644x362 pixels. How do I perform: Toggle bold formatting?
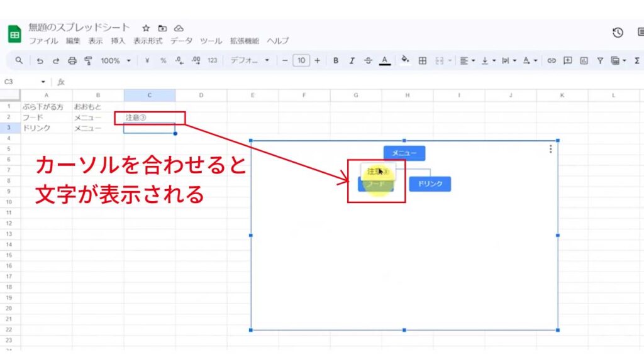pyautogui.click(x=336, y=61)
